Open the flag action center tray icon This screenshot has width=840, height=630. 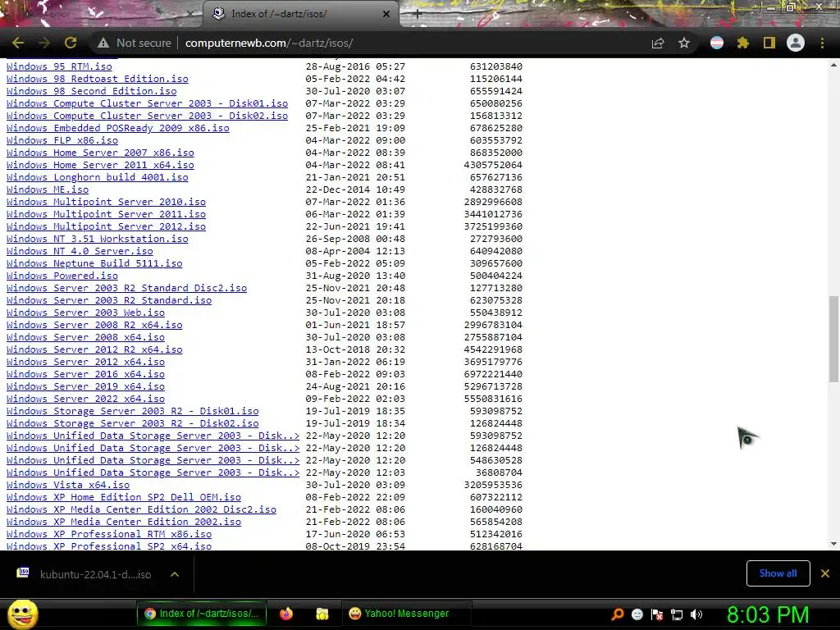coord(657,614)
